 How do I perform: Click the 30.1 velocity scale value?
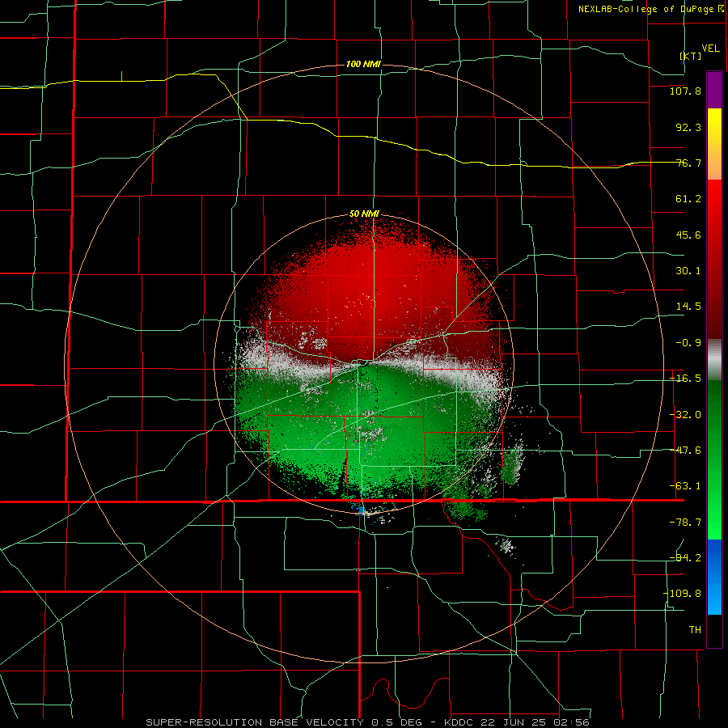(x=688, y=271)
